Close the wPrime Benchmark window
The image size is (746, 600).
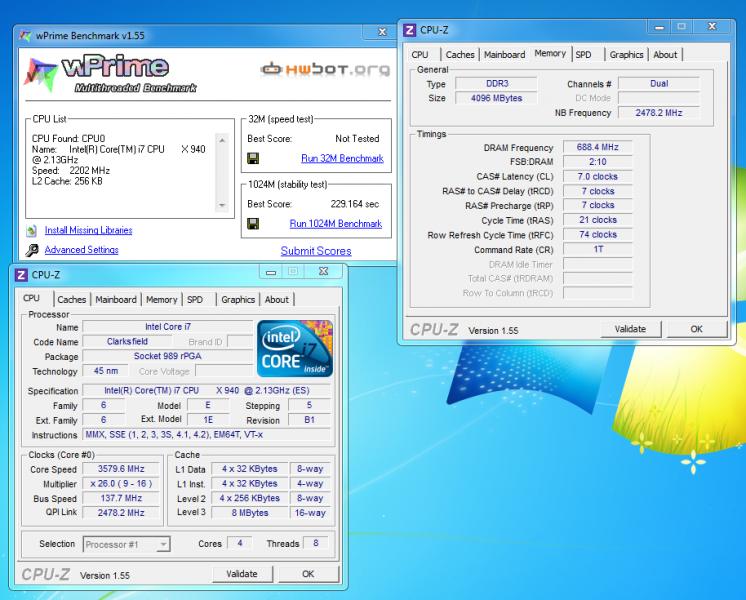point(382,32)
